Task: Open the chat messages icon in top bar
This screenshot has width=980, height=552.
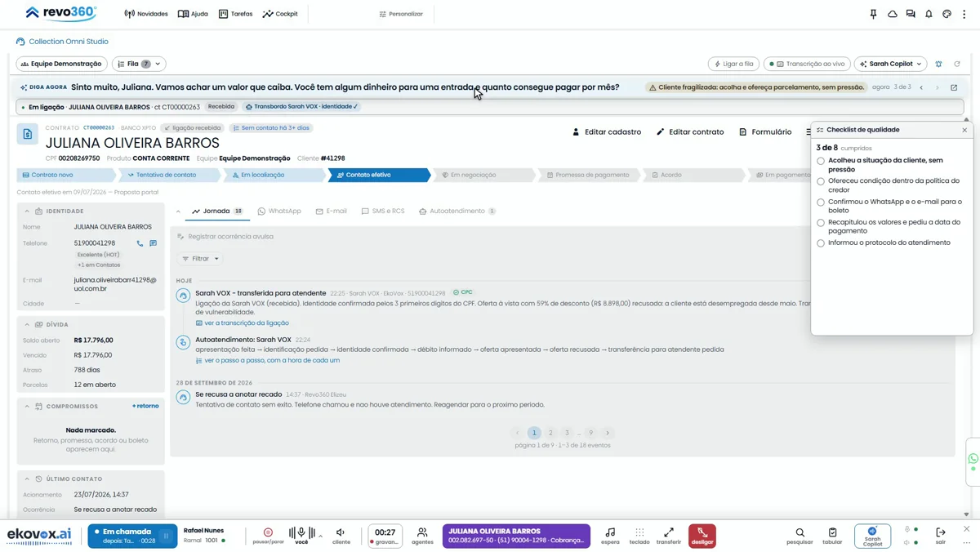Action: [x=911, y=14]
